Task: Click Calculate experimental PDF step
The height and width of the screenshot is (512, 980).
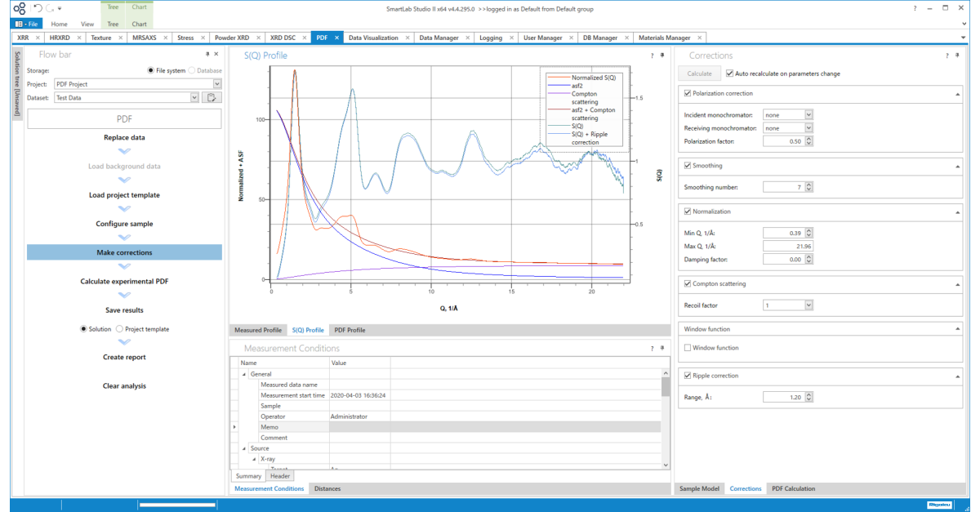Action: (124, 282)
